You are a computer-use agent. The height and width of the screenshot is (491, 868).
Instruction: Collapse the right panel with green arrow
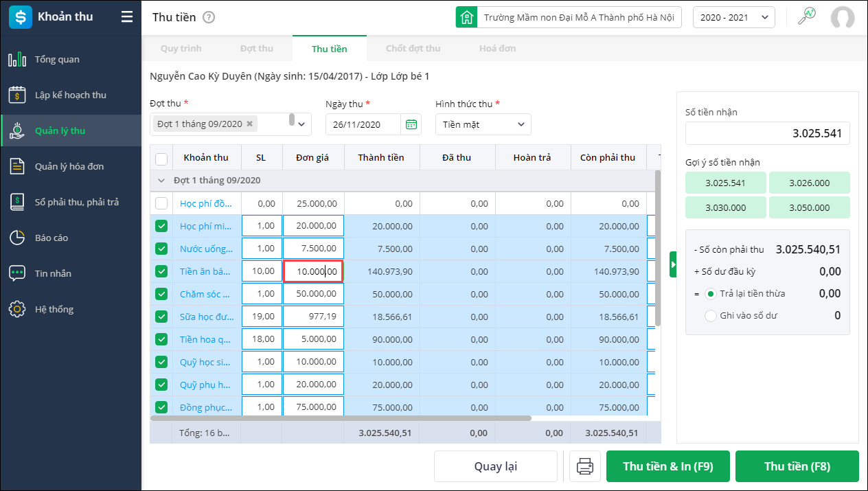click(674, 264)
